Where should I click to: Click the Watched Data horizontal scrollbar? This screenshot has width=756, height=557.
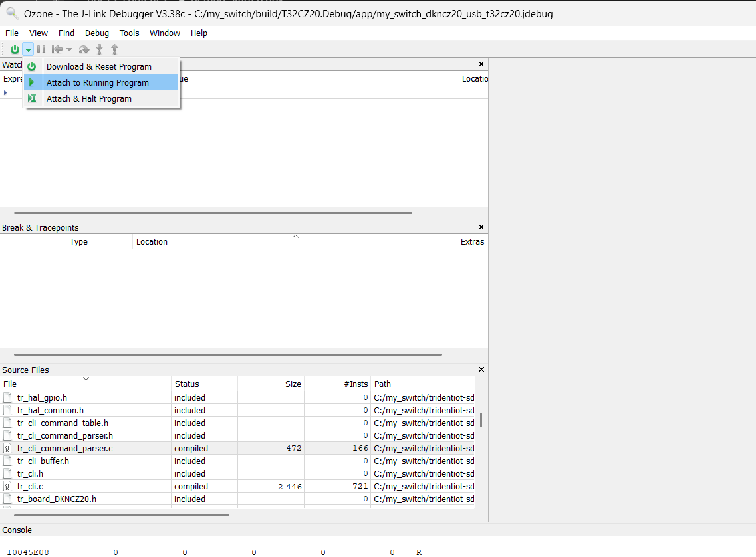[213, 213]
